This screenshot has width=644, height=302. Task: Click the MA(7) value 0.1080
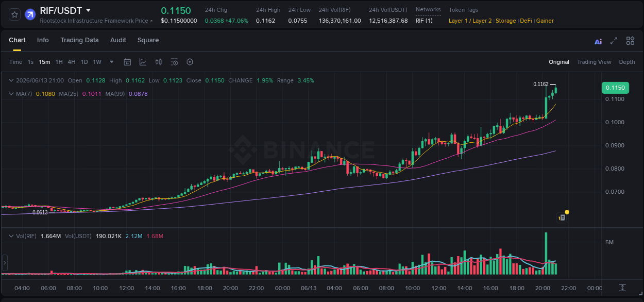45,94
